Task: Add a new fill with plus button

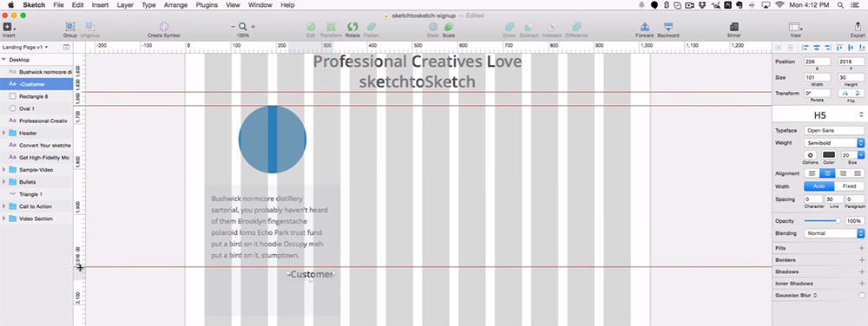Action: click(861, 249)
